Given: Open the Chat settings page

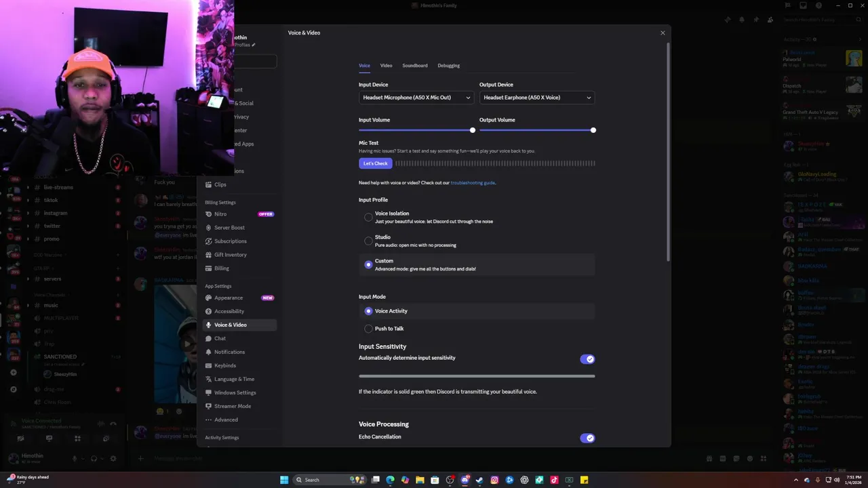Looking at the screenshot, I should click(239, 338).
